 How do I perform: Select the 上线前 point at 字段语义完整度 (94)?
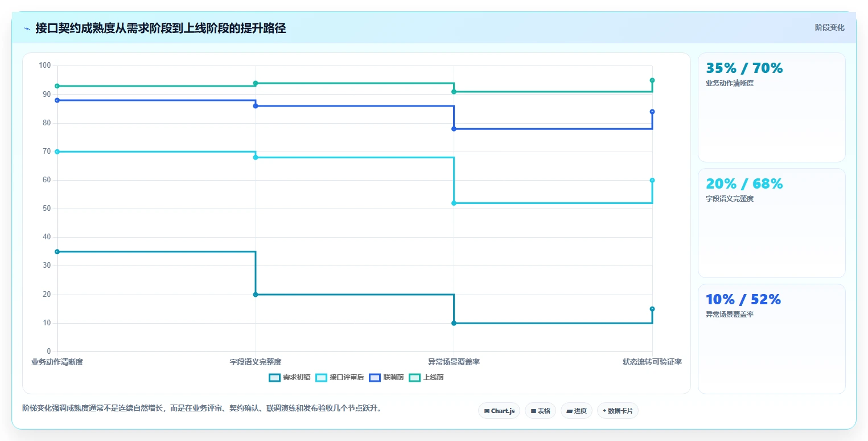(256, 83)
